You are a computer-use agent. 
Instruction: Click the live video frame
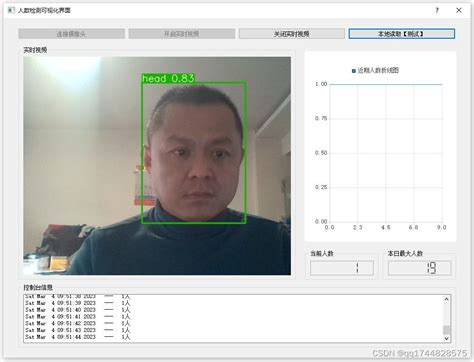(x=157, y=166)
